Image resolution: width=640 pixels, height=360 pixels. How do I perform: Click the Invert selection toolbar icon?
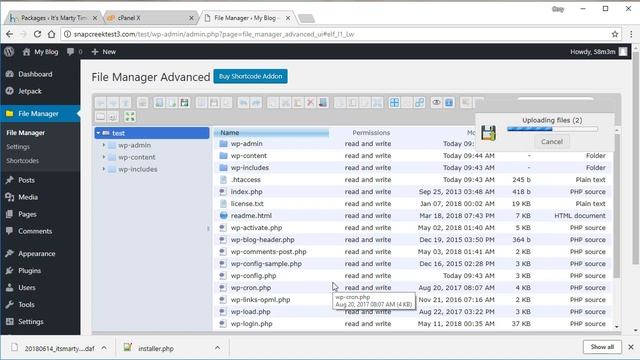[420, 102]
